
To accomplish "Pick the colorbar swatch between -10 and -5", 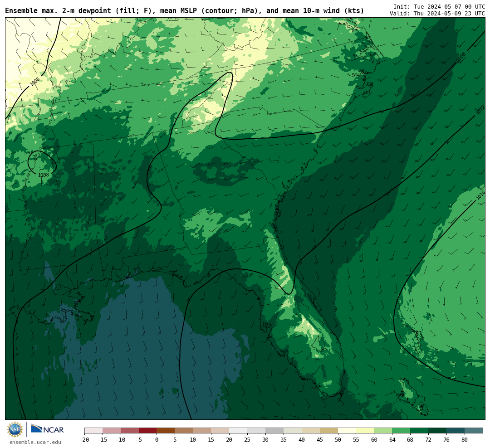I will click(x=130, y=431).
